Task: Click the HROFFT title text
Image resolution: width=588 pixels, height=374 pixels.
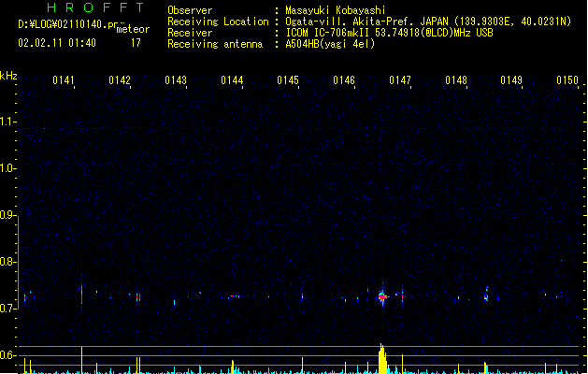Action: point(95,7)
